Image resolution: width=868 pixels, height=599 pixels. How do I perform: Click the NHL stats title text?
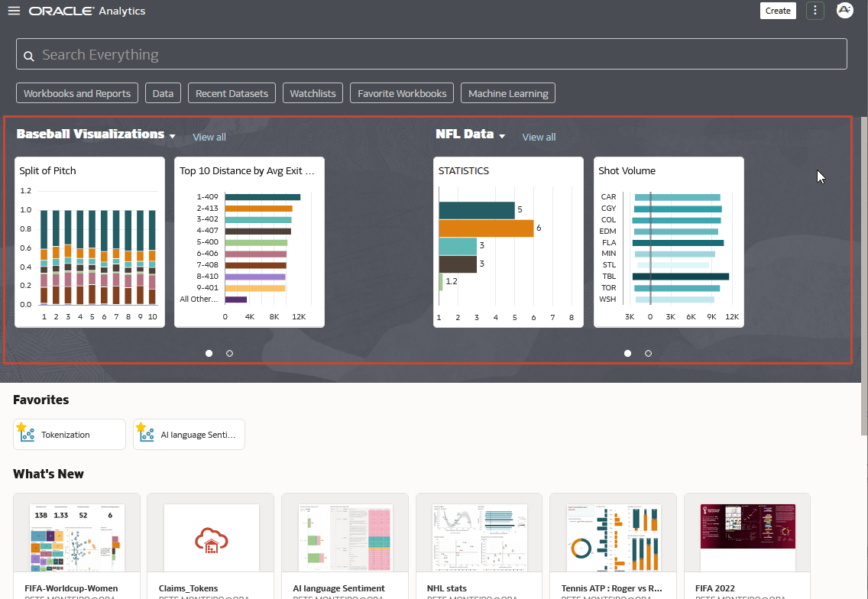447,588
